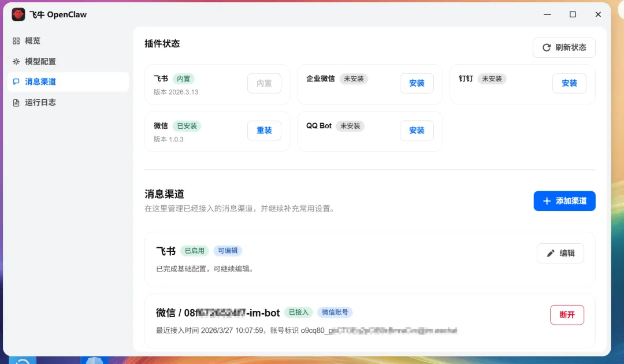The height and width of the screenshot is (364, 624).
Task: Click the 已完成基础配置，可继续编辑 description
Action: 205,269
